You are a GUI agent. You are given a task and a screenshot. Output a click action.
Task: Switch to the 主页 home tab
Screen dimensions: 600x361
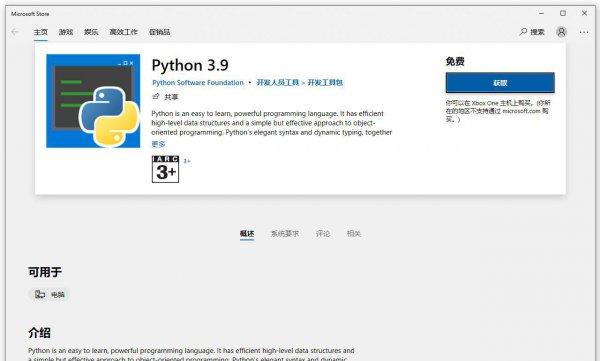[x=41, y=32]
